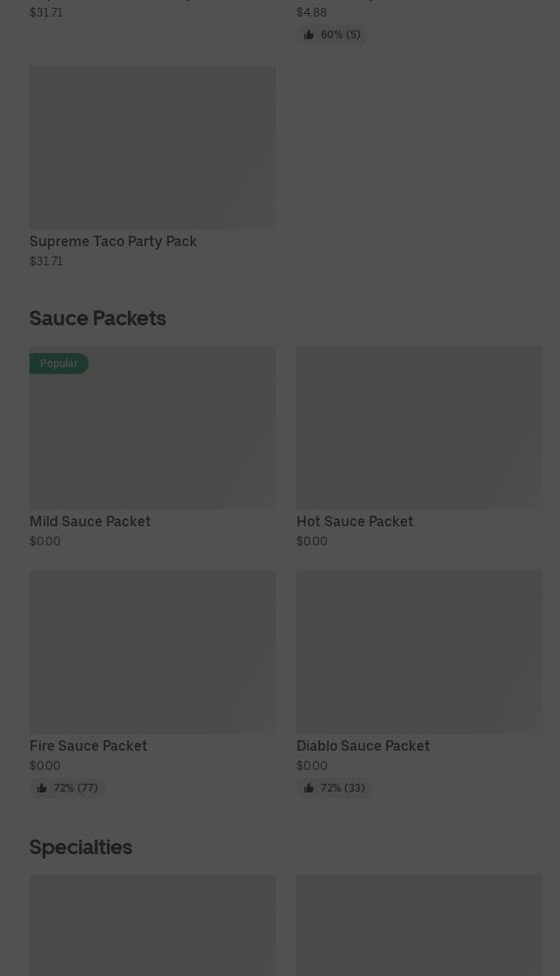Click the Specialties section heading
Screen dimensions: 560x976
[x=81, y=846]
